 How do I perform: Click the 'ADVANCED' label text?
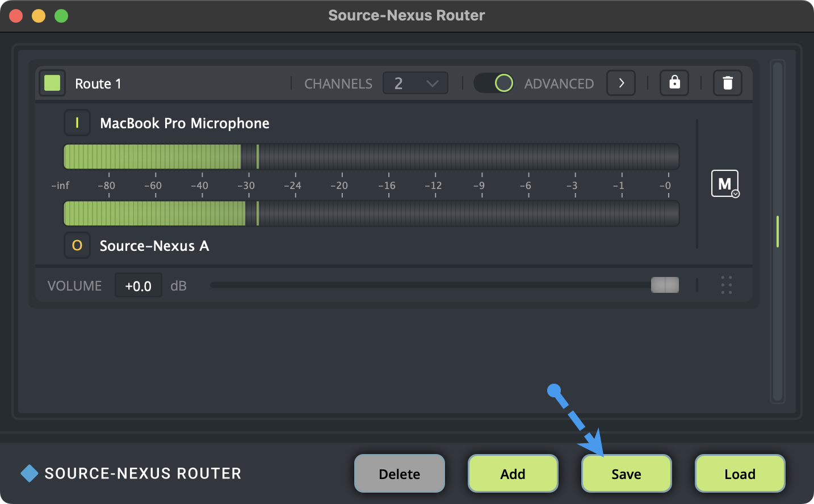pyautogui.click(x=559, y=84)
